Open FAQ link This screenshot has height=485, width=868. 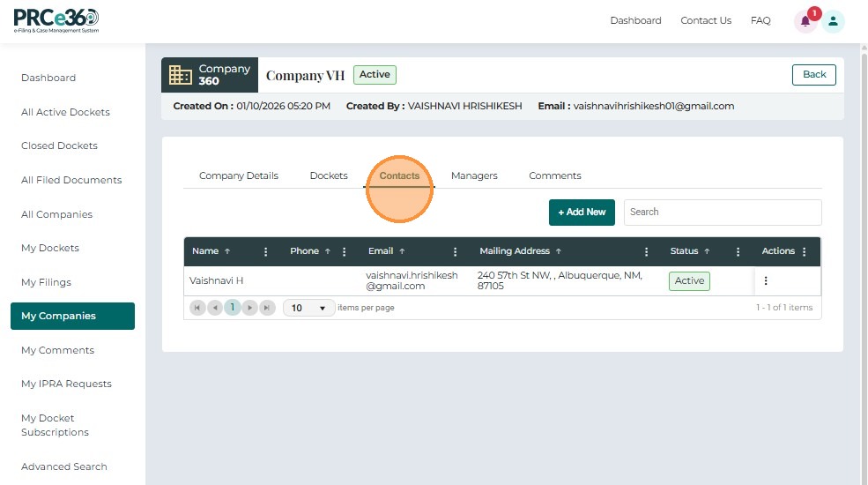(760, 20)
